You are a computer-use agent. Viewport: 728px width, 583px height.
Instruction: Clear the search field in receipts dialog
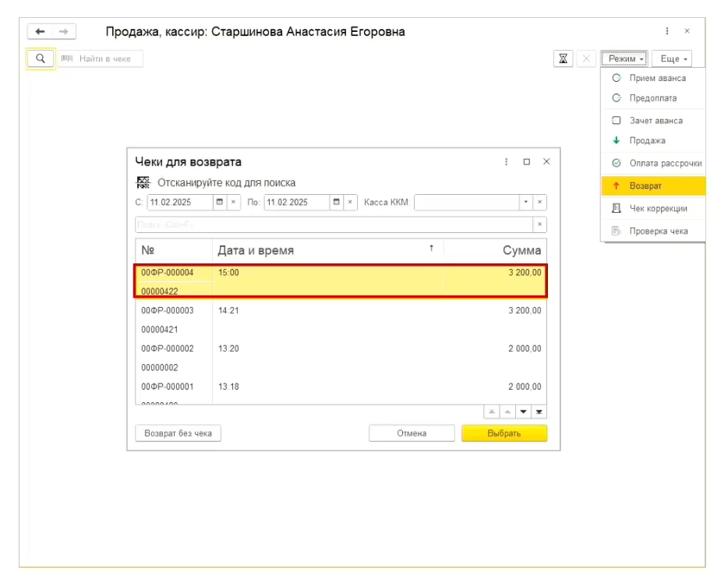539,224
